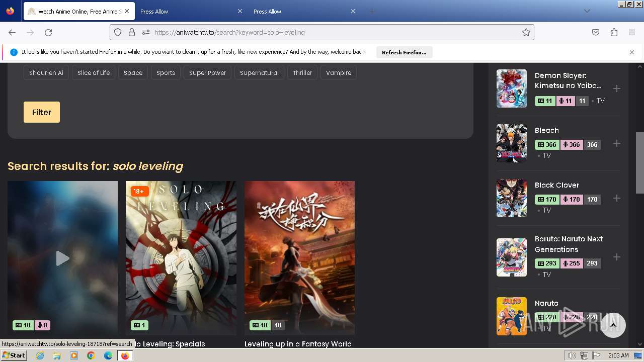Select the Sports genre tag
This screenshot has height=362, width=644.
click(x=166, y=73)
